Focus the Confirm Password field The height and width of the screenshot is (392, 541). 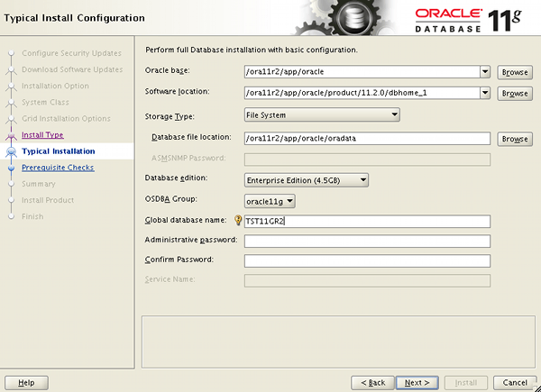(367, 260)
